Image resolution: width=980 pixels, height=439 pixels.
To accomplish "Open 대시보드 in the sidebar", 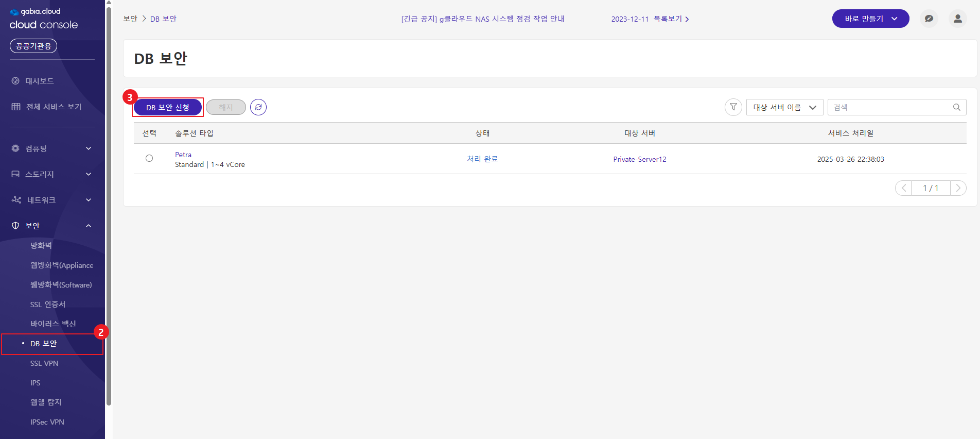I will [x=40, y=81].
